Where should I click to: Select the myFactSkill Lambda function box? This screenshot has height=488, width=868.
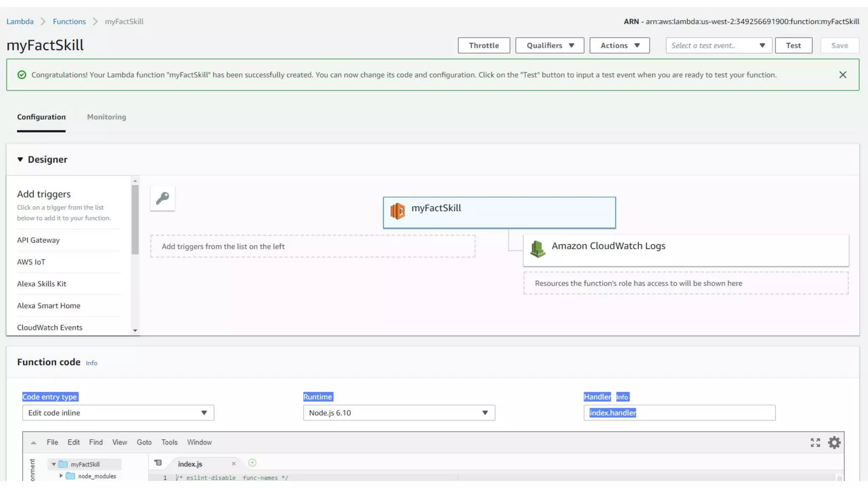pos(499,212)
